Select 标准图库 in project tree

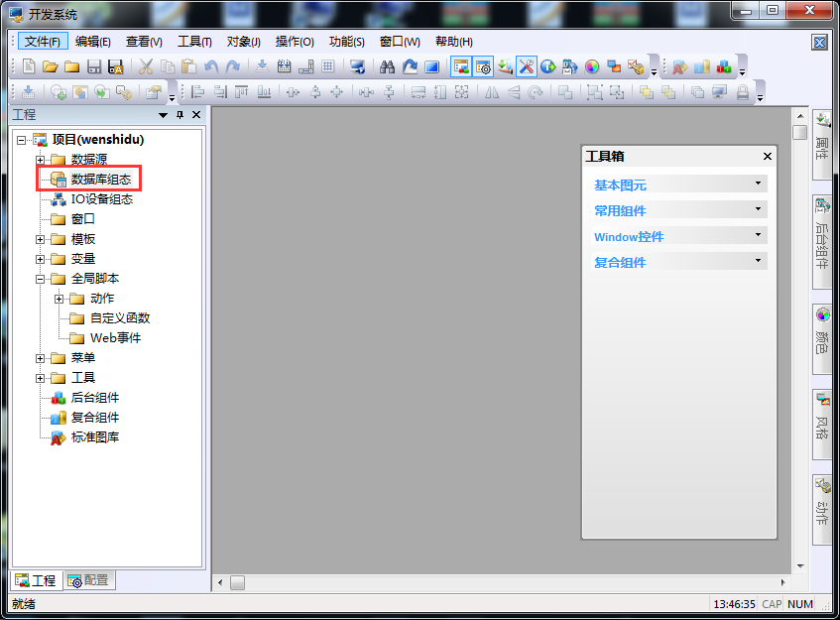click(x=95, y=437)
